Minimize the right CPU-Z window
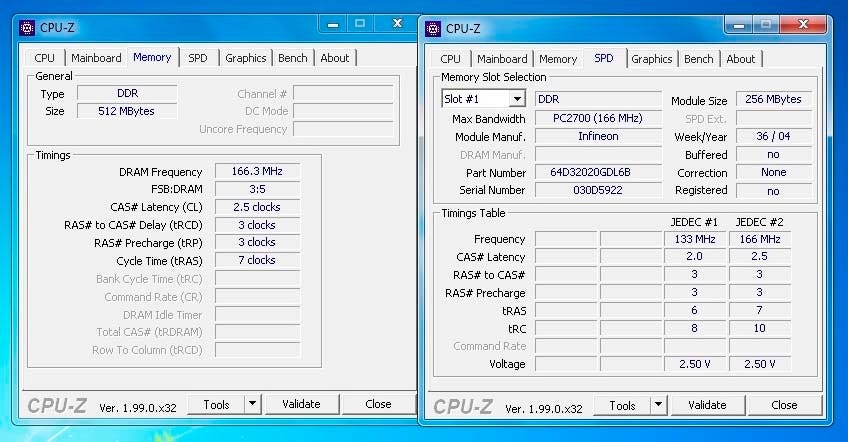 [x=739, y=25]
